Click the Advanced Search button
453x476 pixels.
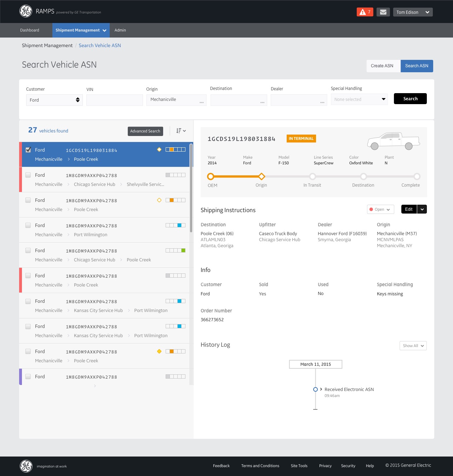145,131
